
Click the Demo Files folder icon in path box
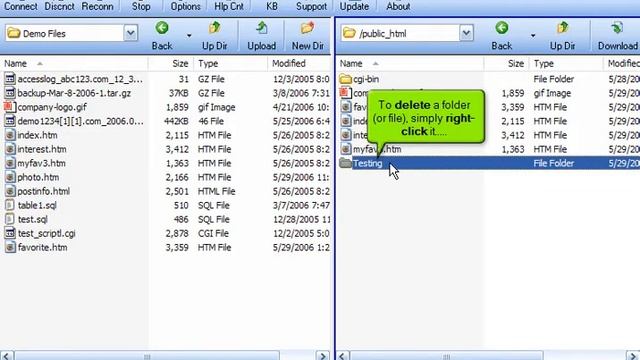(x=14, y=33)
